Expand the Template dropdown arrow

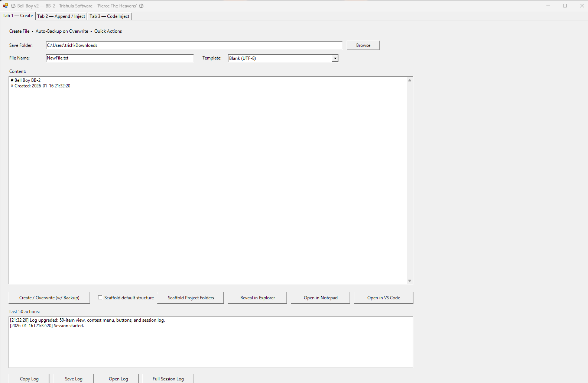tap(335, 58)
